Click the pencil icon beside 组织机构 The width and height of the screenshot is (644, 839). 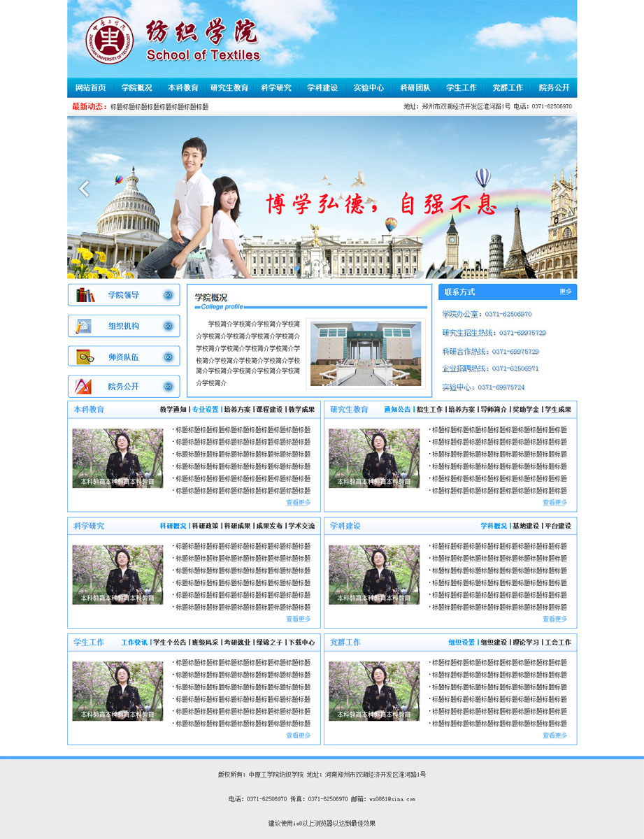pos(84,326)
